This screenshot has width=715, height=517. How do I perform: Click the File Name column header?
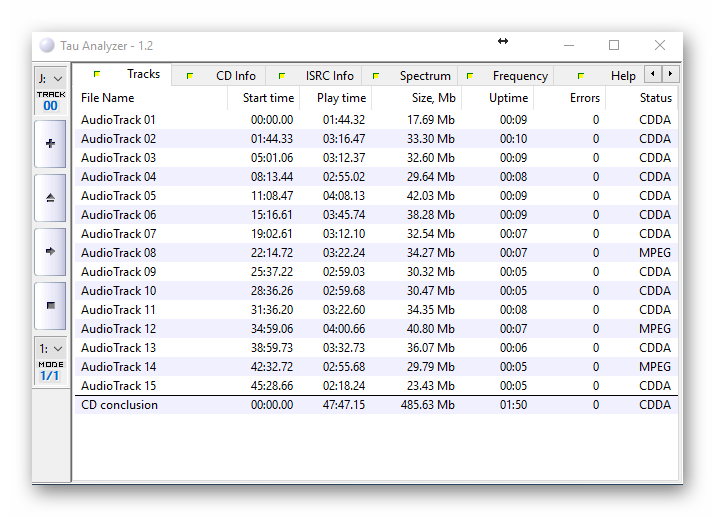pos(107,98)
